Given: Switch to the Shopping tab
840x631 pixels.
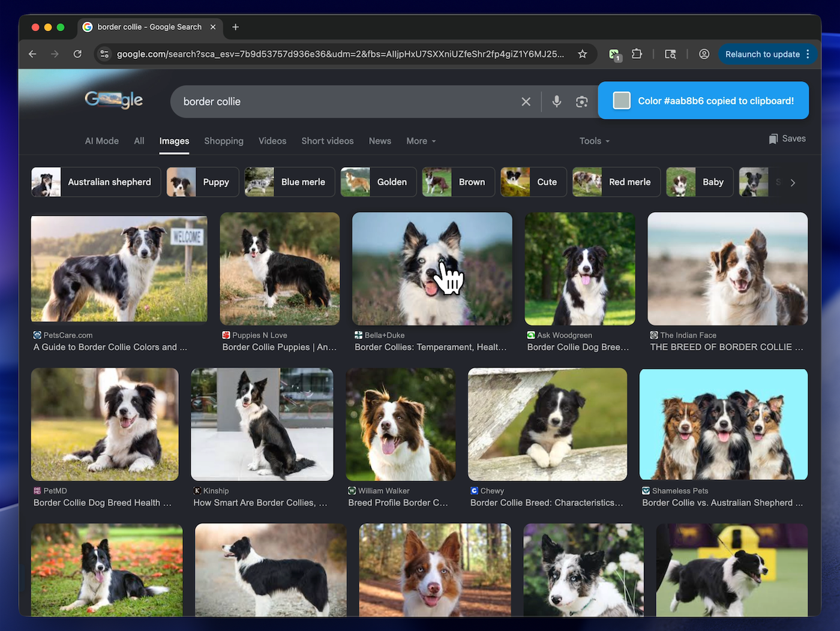Looking at the screenshot, I should pyautogui.click(x=223, y=141).
